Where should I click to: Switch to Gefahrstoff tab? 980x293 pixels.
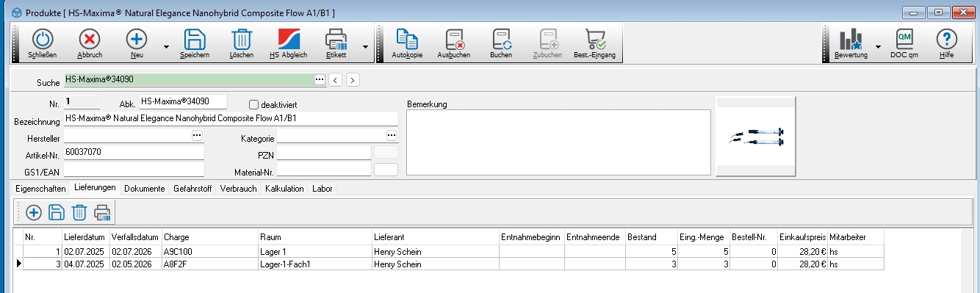pos(193,189)
